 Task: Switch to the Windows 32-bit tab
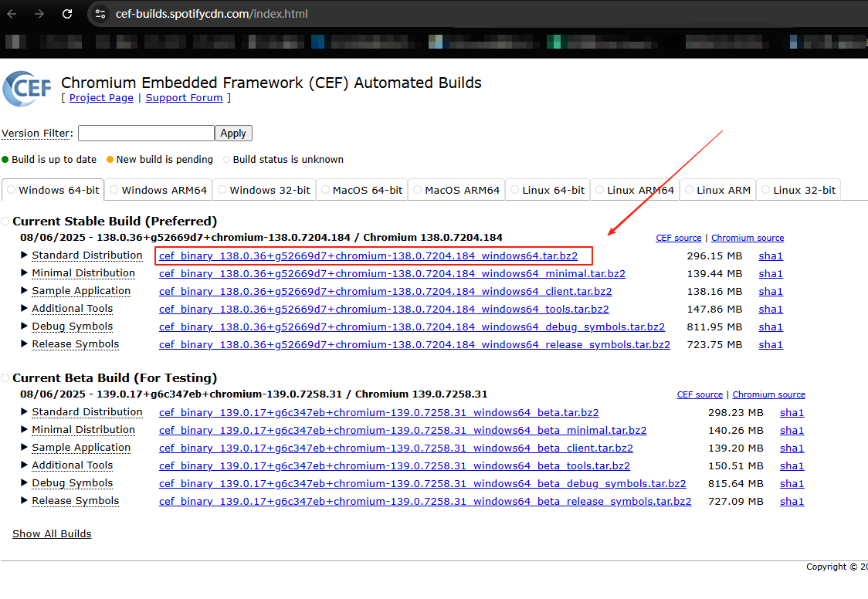point(264,190)
